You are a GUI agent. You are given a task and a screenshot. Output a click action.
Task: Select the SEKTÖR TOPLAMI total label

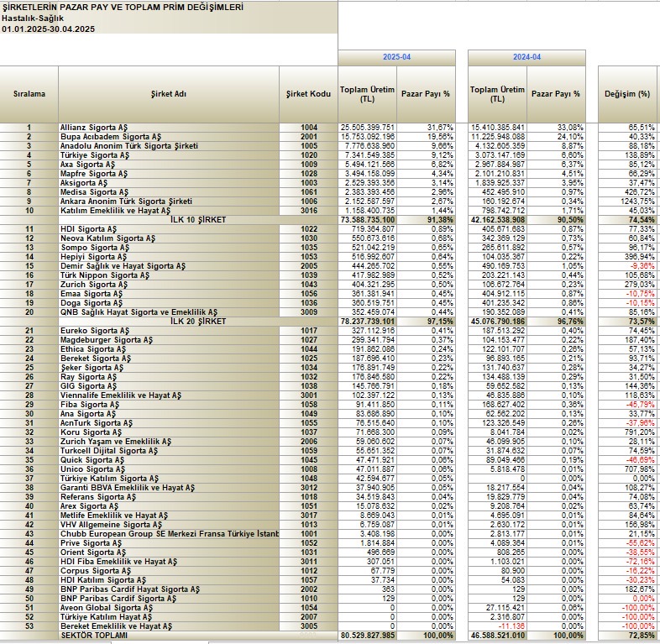point(94,636)
